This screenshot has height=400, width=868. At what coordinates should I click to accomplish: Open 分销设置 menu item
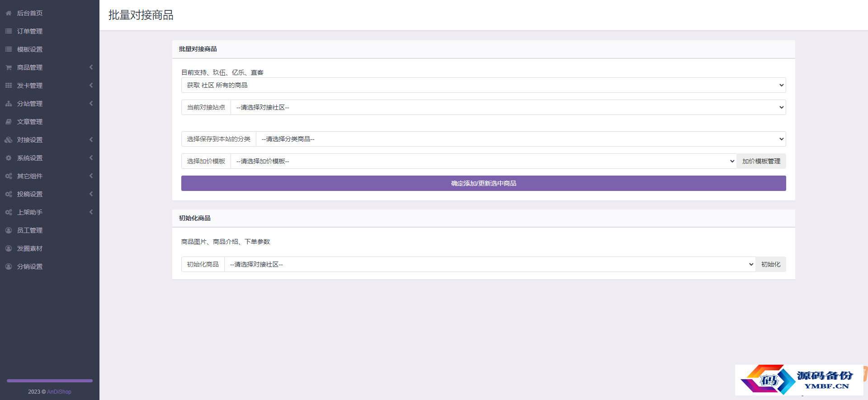click(x=50, y=267)
